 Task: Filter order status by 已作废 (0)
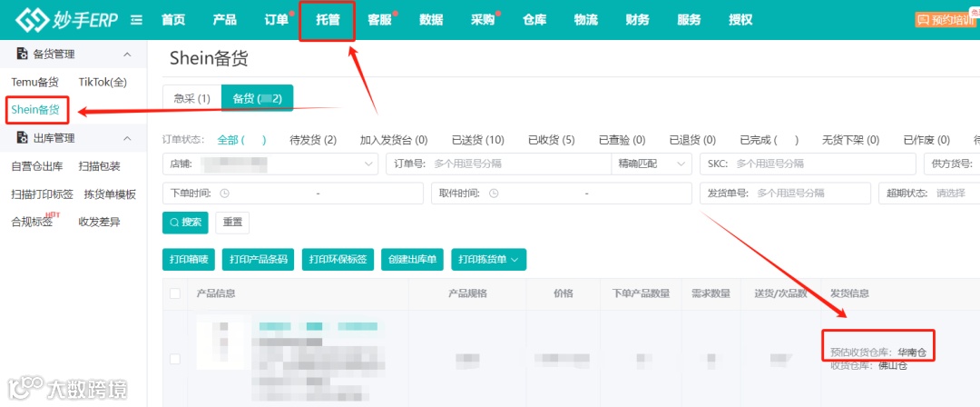tap(926, 140)
